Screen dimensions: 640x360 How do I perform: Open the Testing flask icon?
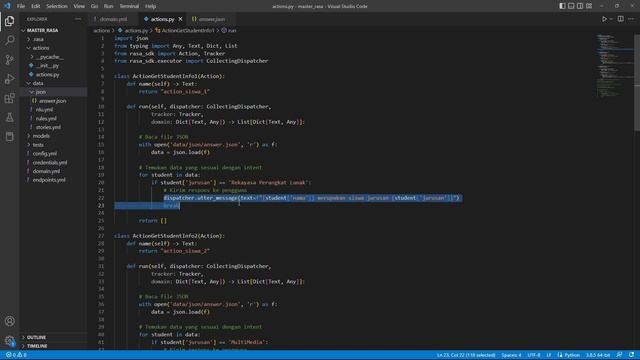[9, 118]
